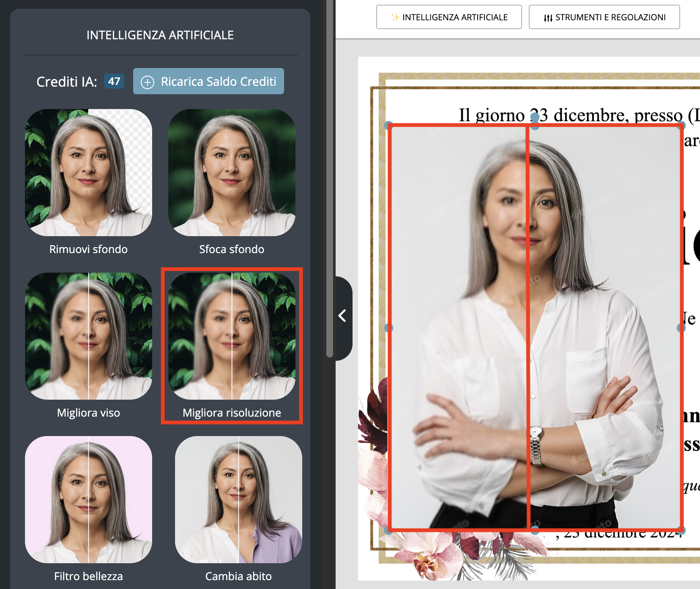The height and width of the screenshot is (589, 700).
Task: Open the Intelligenza Artificiale top tab
Action: [449, 17]
